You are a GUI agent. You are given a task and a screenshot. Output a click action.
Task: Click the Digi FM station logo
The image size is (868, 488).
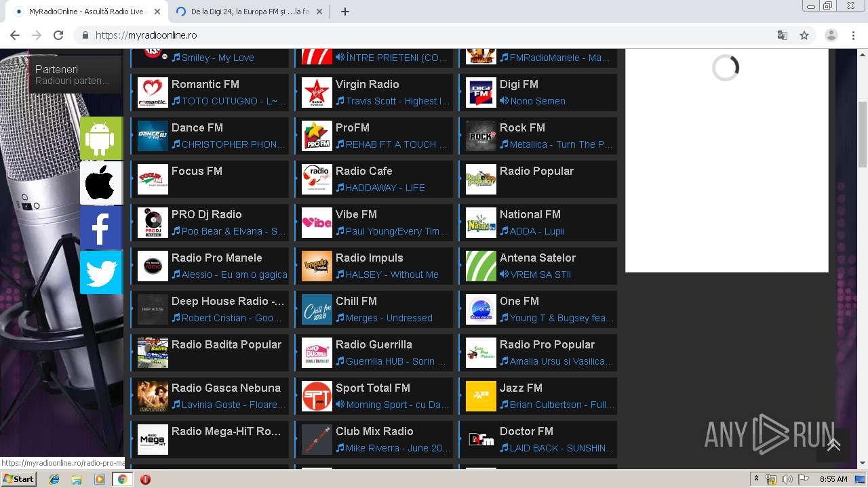481,93
